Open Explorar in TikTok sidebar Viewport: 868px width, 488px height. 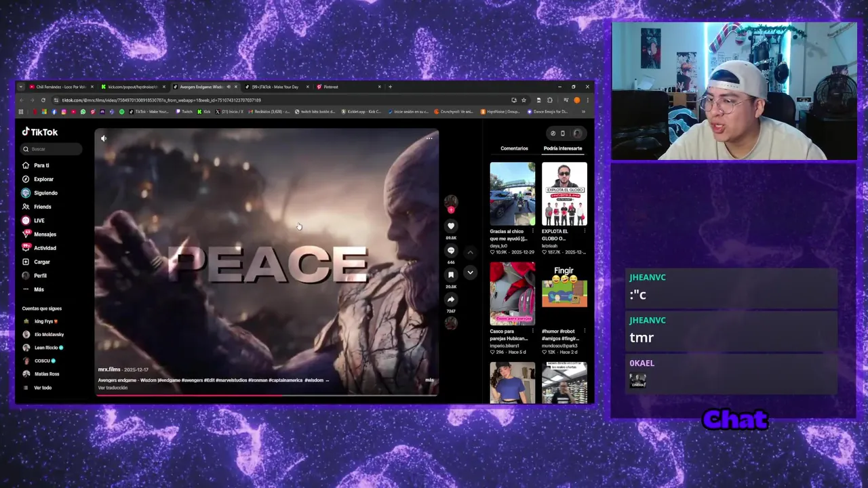click(38, 179)
